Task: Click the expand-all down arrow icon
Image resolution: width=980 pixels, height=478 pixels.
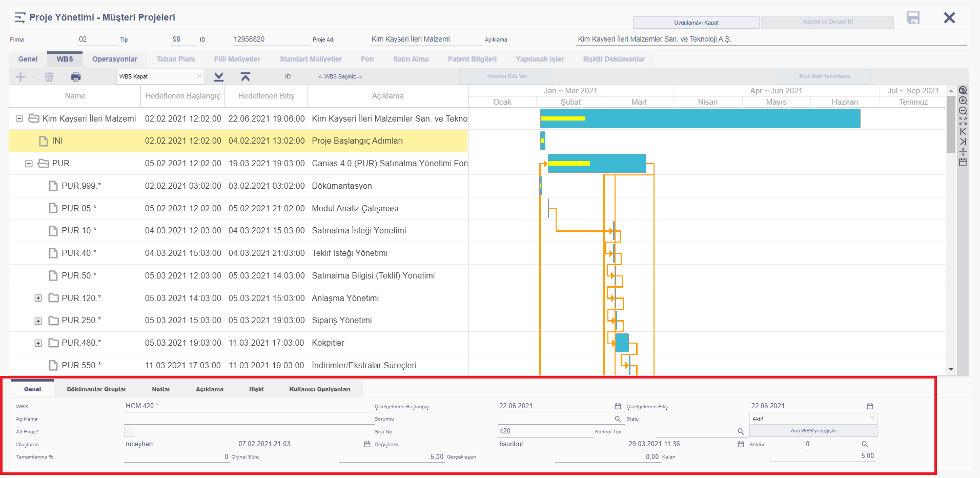Action: click(219, 77)
